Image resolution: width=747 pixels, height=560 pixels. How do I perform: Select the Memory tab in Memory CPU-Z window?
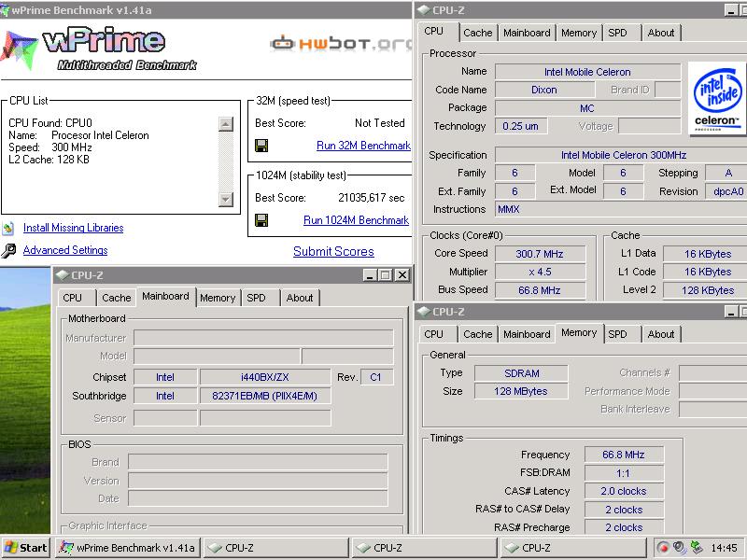click(x=579, y=333)
